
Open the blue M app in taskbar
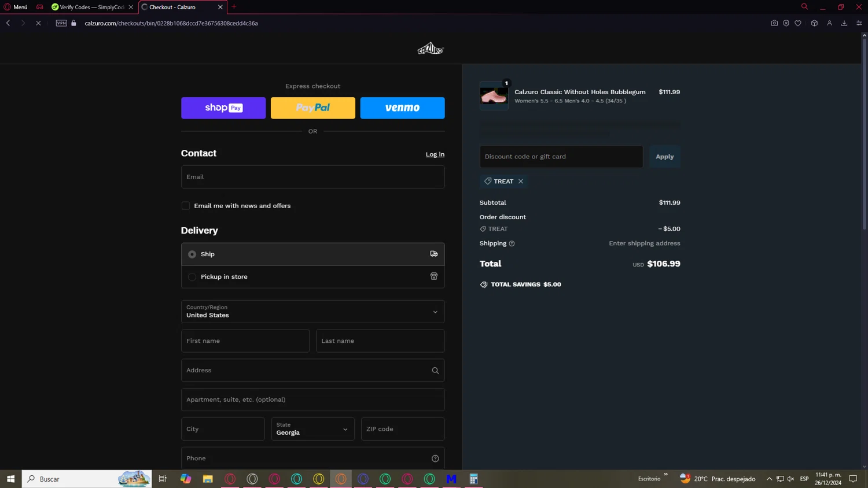[451, 479]
